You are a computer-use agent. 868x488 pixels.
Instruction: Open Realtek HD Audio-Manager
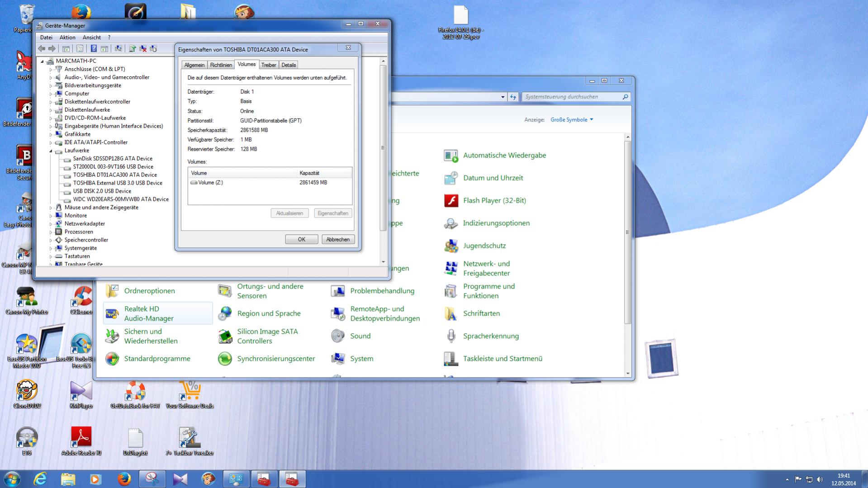(149, 313)
